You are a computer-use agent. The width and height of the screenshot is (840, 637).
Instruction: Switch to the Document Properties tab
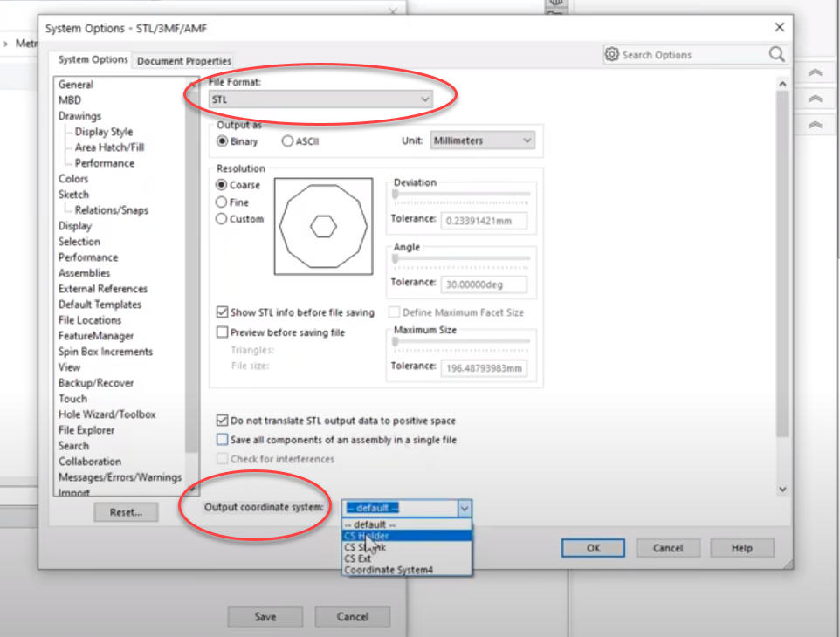182,61
